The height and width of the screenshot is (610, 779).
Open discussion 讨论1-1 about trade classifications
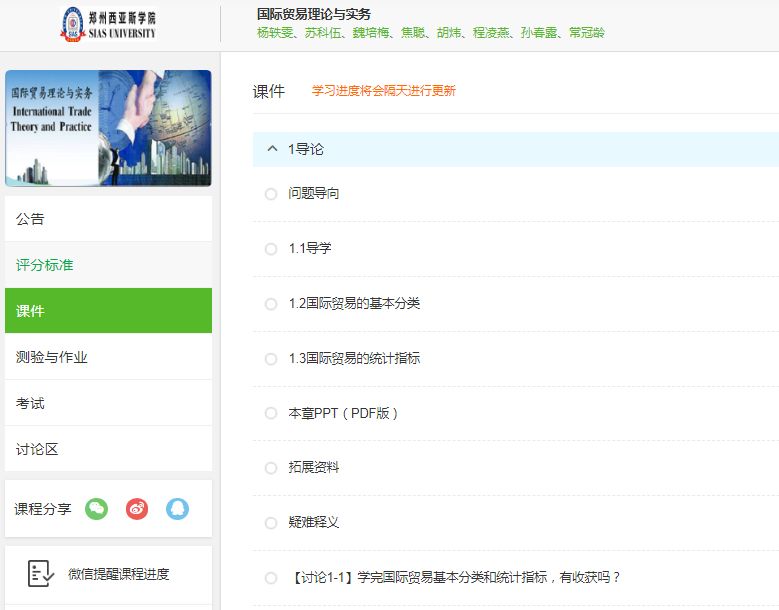(455, 577)
